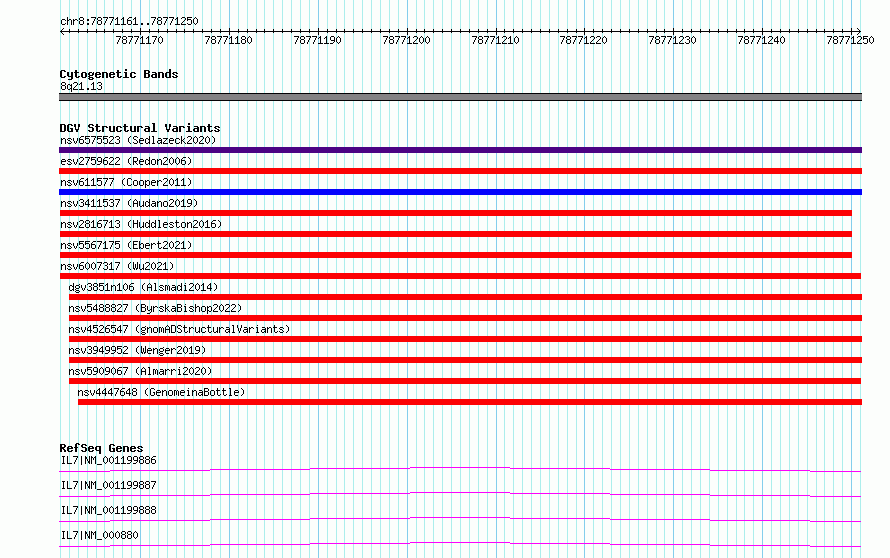Select the red bar under nsv5909067
This screenshot has height=558, width=890.
(465, 381)
